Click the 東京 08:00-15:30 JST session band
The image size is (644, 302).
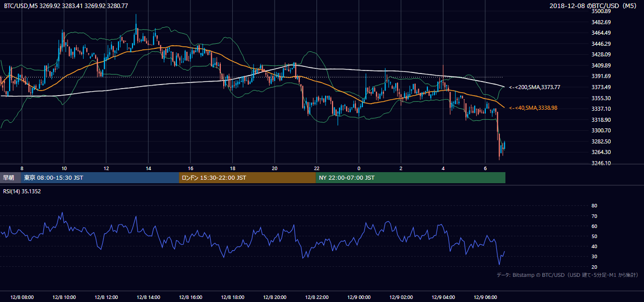[100, 178]
